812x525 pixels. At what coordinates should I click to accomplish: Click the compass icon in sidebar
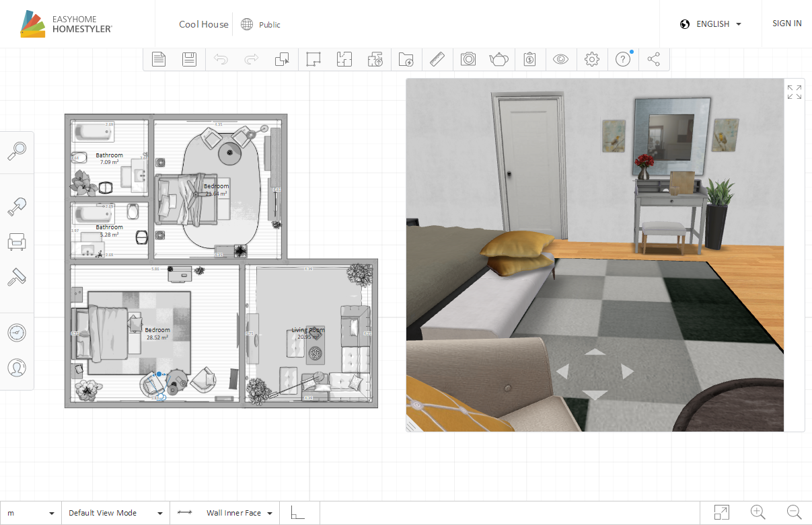click(x=17, y=333)
